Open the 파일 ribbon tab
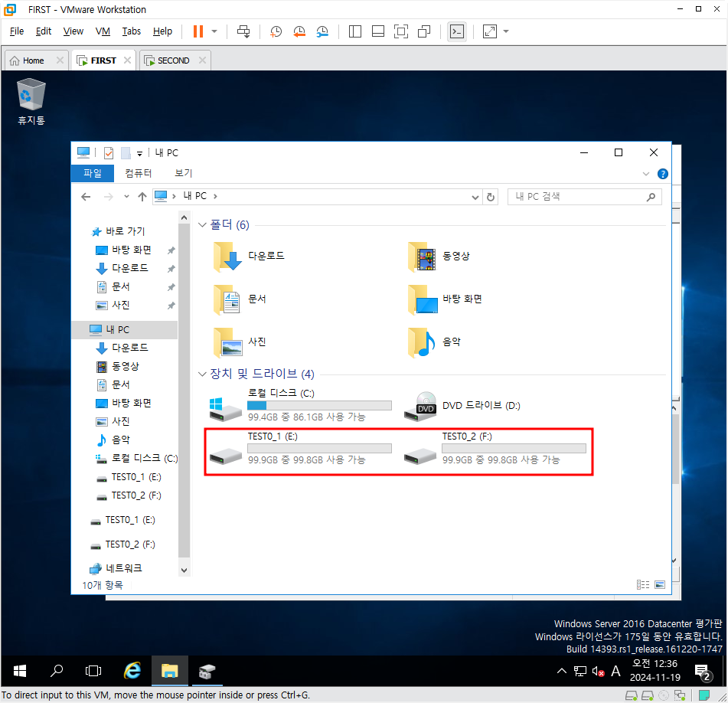The height and width of the screenshot is (703, 728). click(93, 173)
